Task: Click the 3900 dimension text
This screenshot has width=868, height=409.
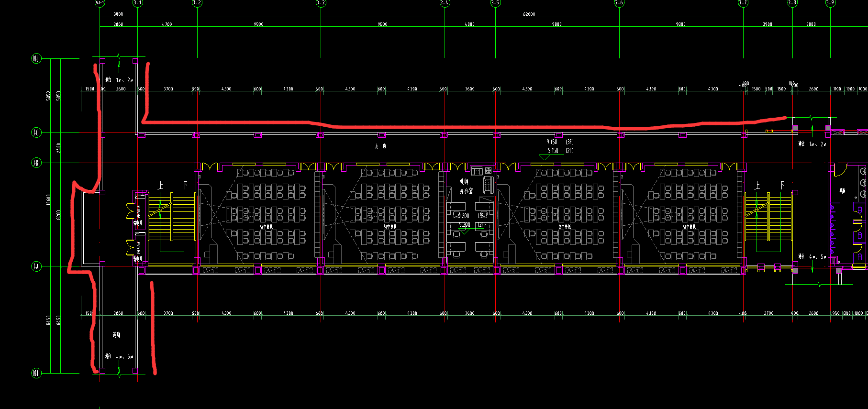Action: [x=768, y=24]
